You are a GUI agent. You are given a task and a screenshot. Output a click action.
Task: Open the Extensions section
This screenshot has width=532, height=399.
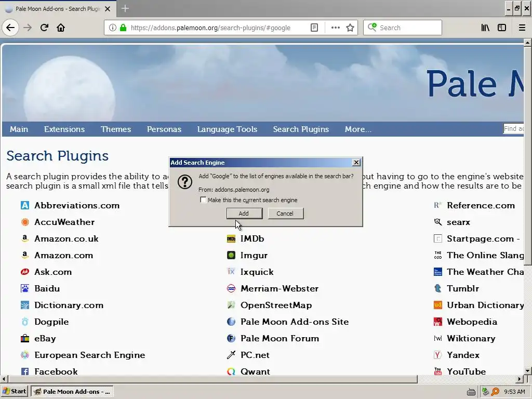point(64,129)
